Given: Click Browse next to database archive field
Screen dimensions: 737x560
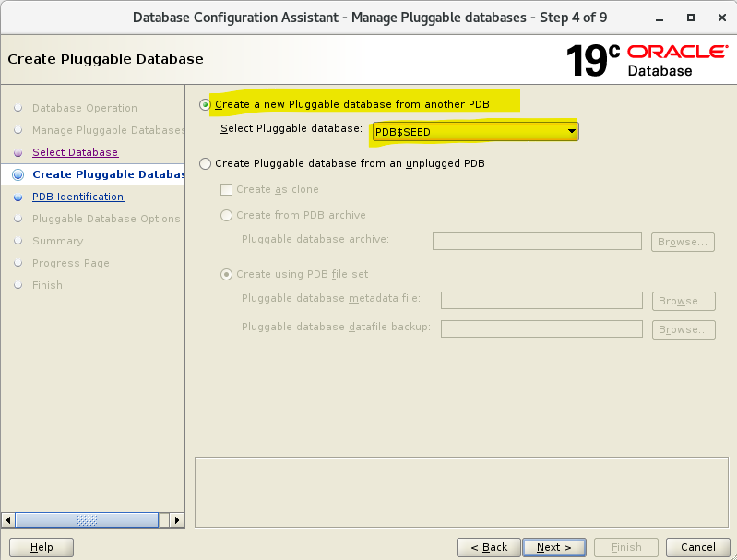Looking at the screenshot, I should coord(683,242).
